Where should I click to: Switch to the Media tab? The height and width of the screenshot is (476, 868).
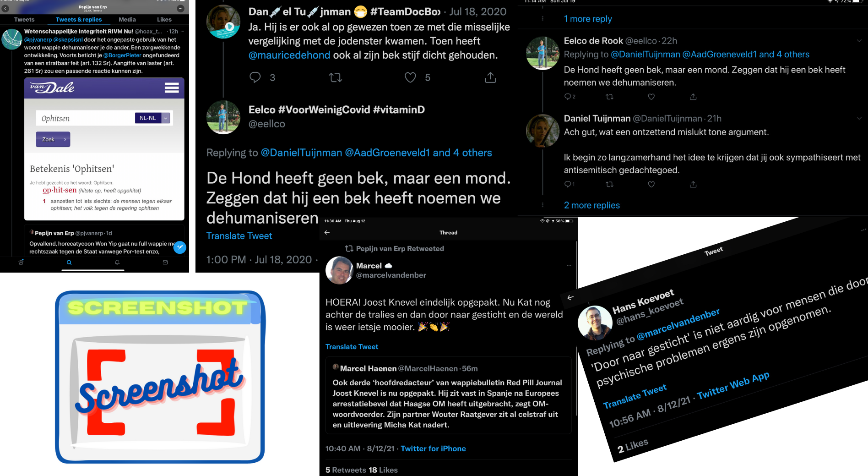point(127,20)
